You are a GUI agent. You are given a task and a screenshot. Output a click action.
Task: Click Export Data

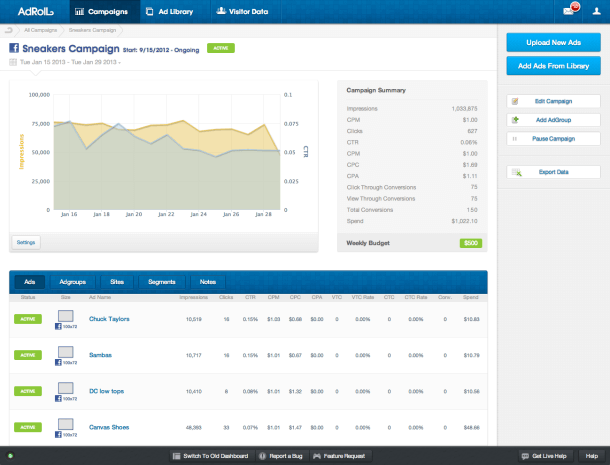coord(553,172)
